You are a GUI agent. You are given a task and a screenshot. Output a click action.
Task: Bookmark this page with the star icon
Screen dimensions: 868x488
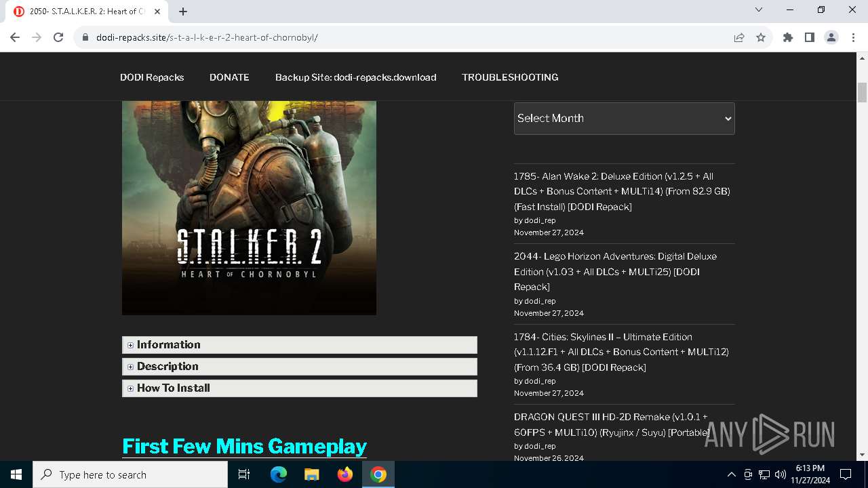click(x=761, y=37)
